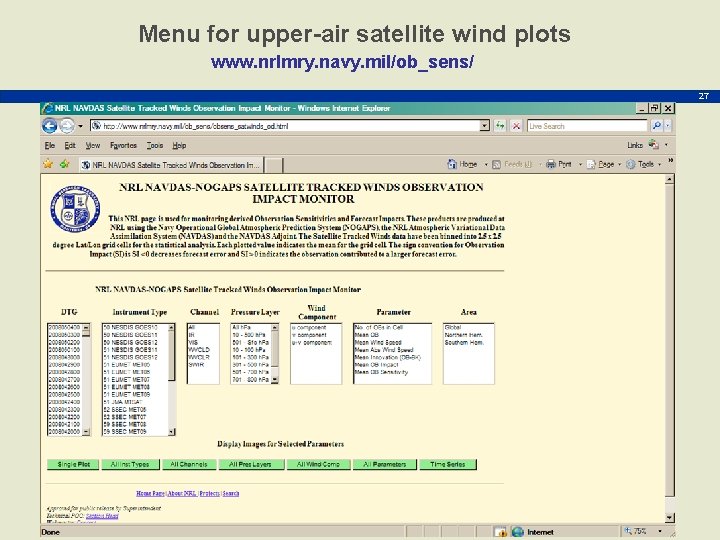Click the Links bar icon at the right
The width and height of the screenshot is (720, 540).
[x=653, y=145]
